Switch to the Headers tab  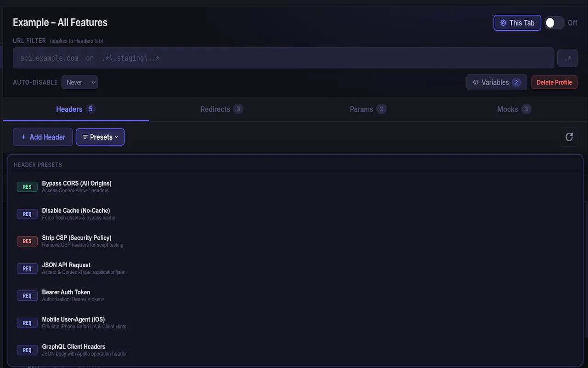point(76,109)
